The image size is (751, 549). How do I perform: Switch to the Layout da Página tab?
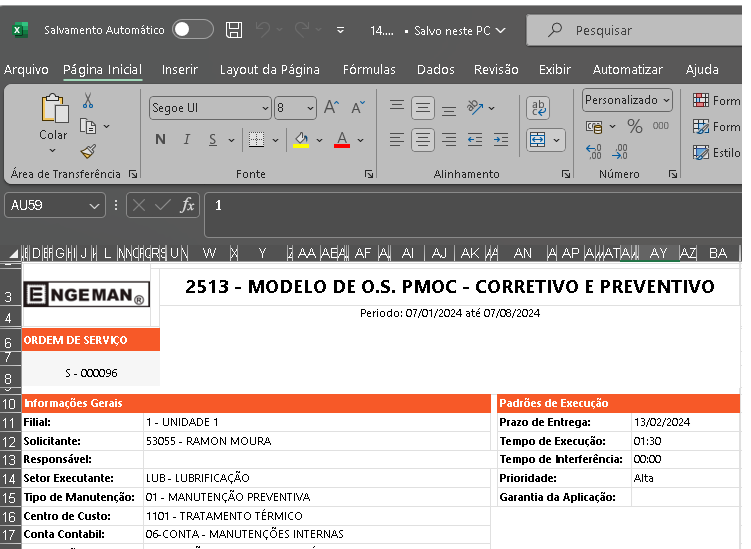(270, 70)
